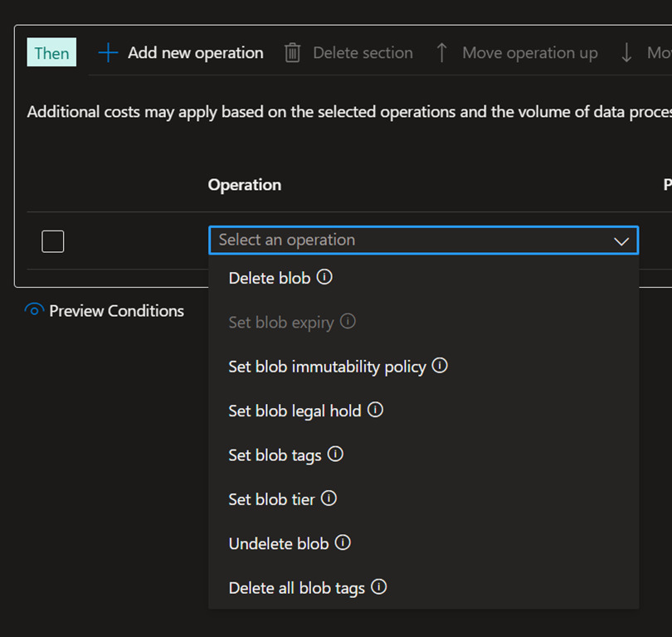
Task: Click info icon beside Set blob tags
Action: pos(335,455)
